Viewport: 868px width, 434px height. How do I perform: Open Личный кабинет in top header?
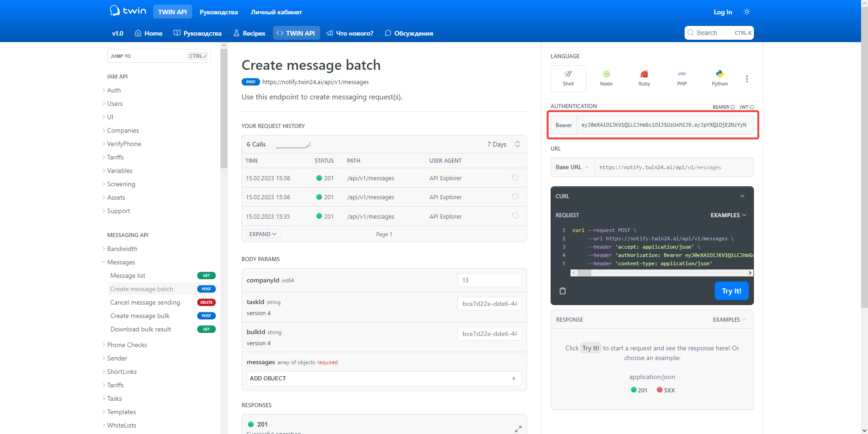click(276, 12)
